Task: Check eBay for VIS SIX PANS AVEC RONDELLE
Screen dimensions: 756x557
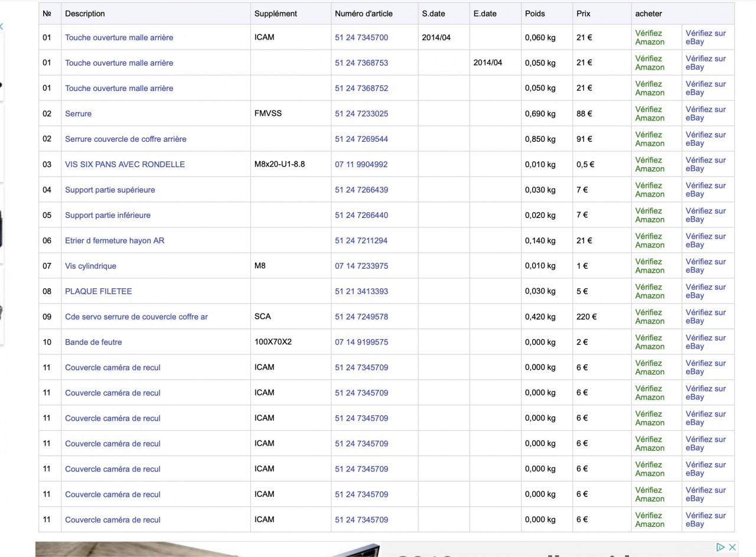Action: coord(706,164)
